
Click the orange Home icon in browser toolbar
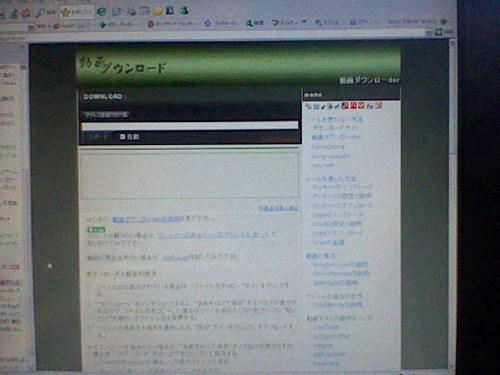point(26,13)
